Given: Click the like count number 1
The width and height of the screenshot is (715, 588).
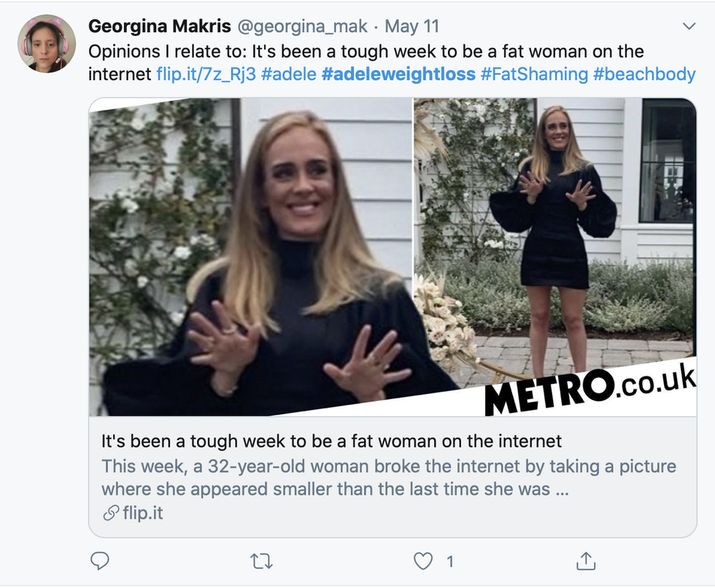Looking at the screenshot, I should tap(450, 561).
